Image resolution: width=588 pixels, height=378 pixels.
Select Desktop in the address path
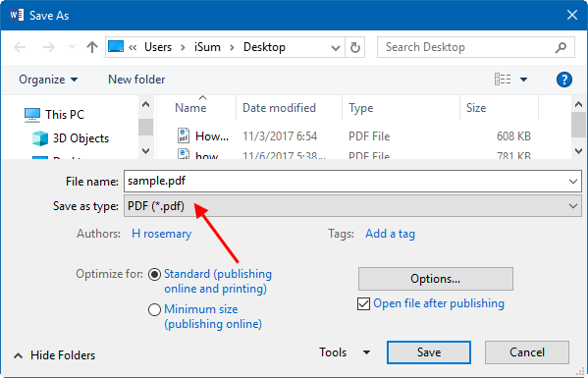(264, 47)
